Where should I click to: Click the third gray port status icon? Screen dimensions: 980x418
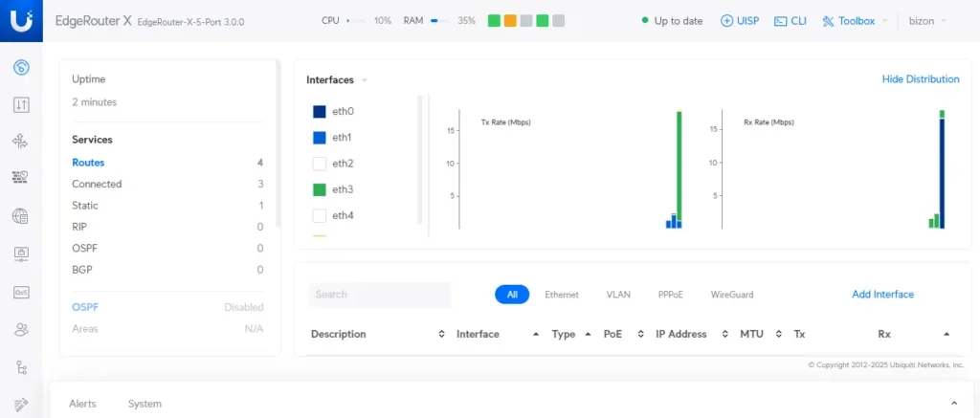pyautogui.click(x=526, y=21)
